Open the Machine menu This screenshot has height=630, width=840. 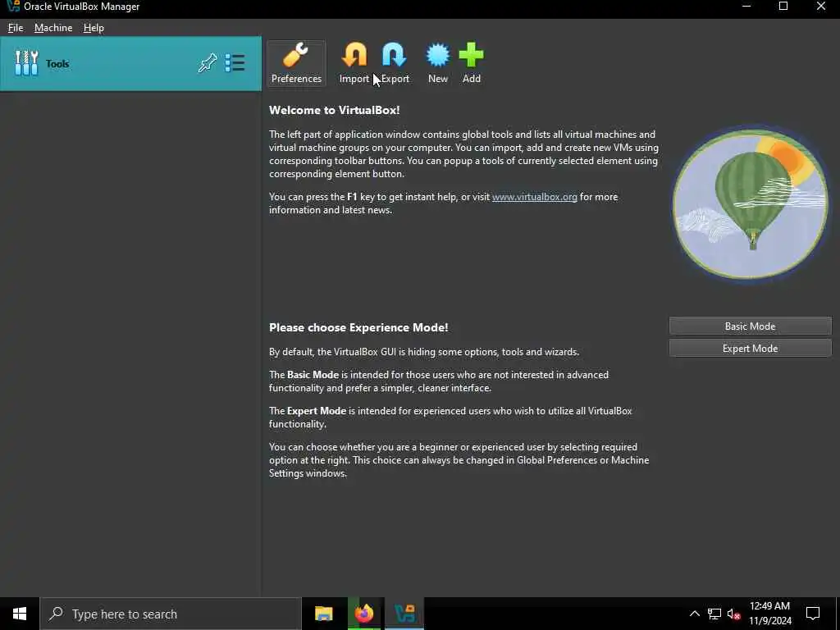53,28
